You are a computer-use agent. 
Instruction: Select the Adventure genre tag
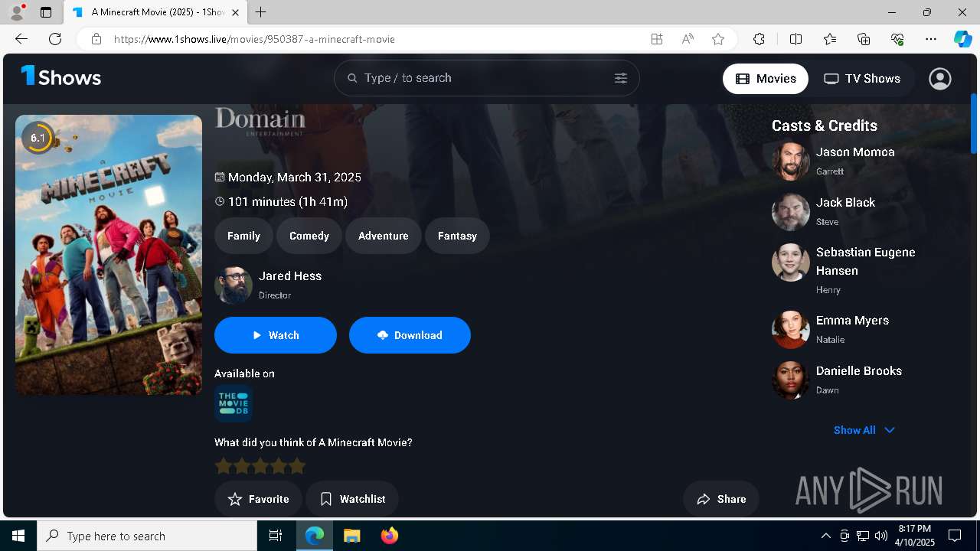click(383, 236)
